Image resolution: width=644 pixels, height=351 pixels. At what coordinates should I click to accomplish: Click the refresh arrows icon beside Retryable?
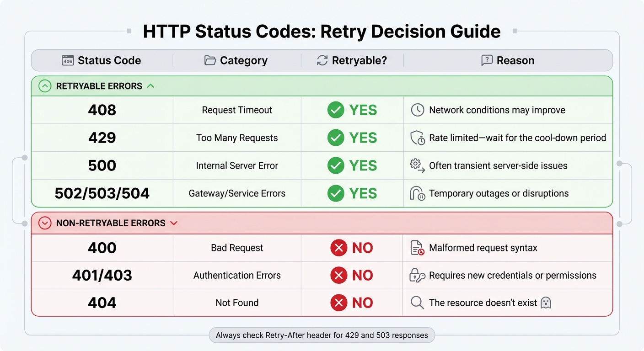tap(322, 60)
